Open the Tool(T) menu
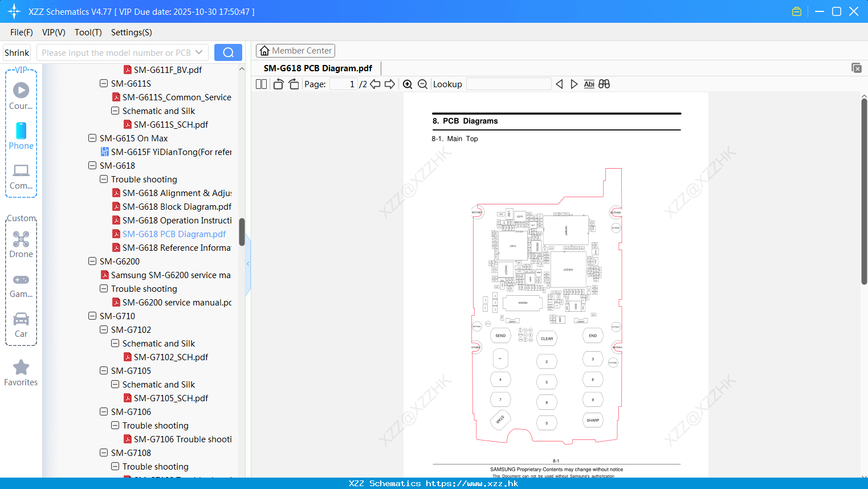Viewport: 868px width, 489px height. tap(88, 32)
